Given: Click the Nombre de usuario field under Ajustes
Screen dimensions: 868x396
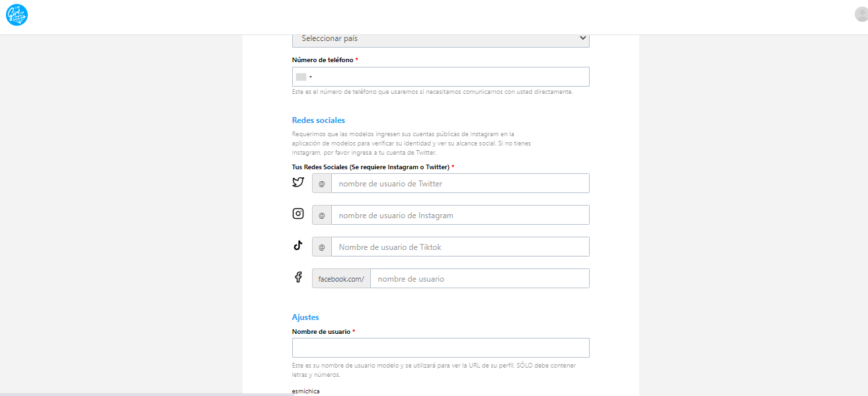Looking at the screenshot, I should 440,348.
